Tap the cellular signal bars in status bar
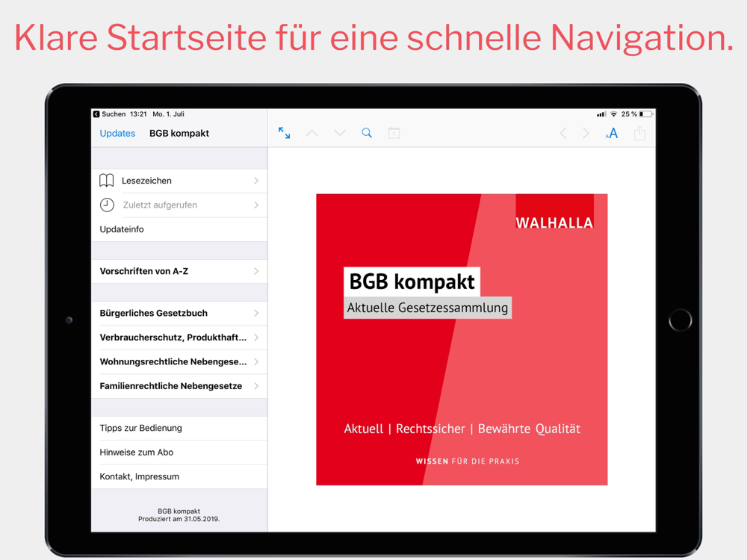Viewport: 747px width, 560px height. [601, 113]
